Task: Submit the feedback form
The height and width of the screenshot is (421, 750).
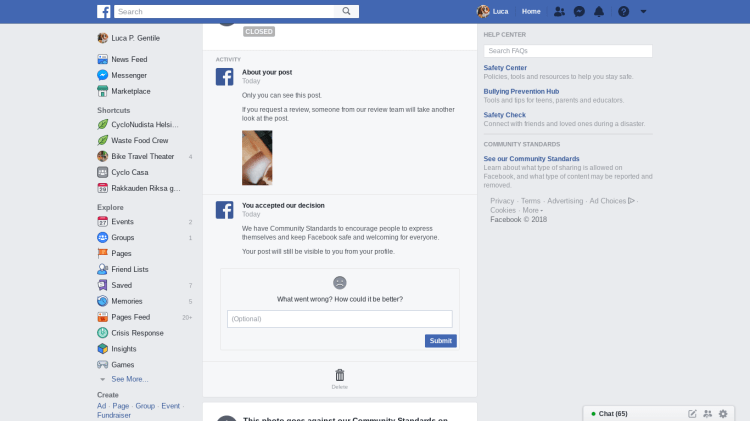Action: [x=440, y=341]
